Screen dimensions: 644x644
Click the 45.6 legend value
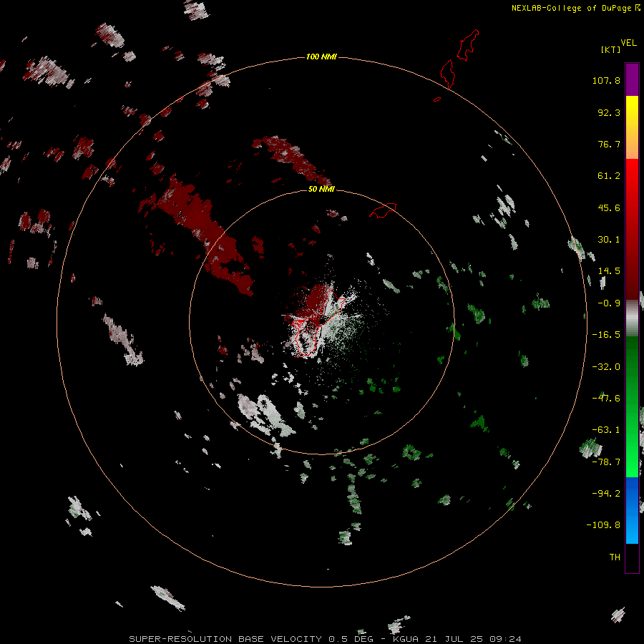609,208
